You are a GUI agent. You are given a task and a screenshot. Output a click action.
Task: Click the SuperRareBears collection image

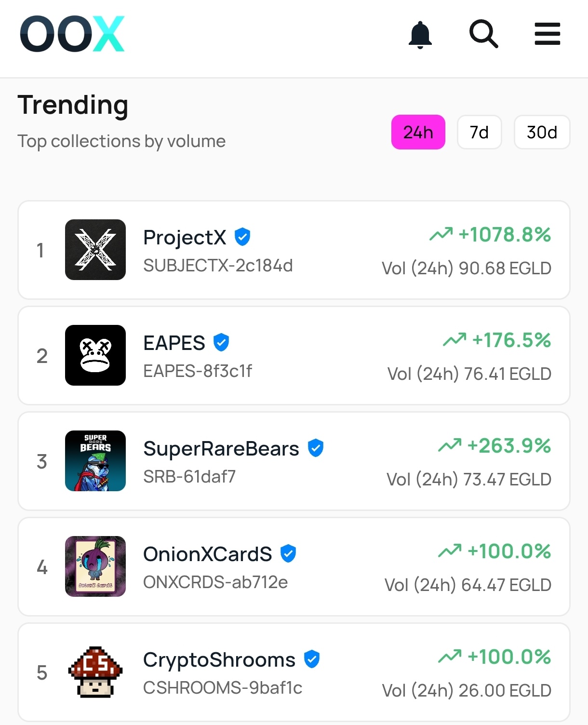[95, 461]
